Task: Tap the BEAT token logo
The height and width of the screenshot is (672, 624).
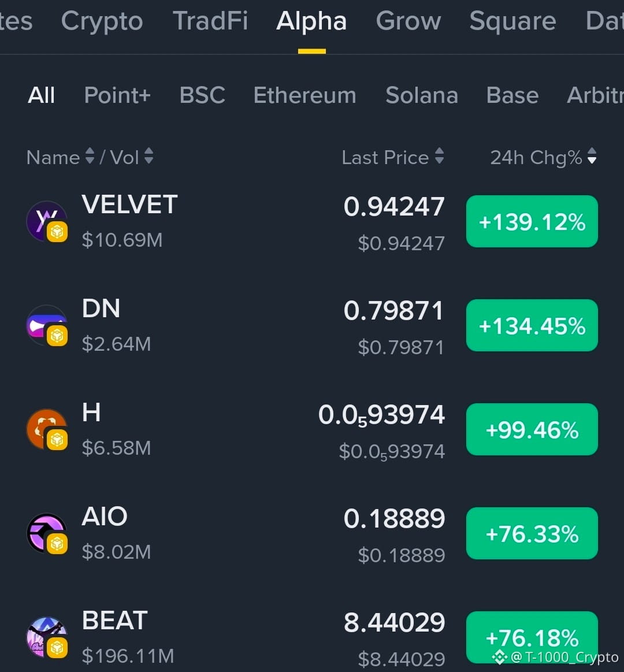Action: (x=47, y=637)
